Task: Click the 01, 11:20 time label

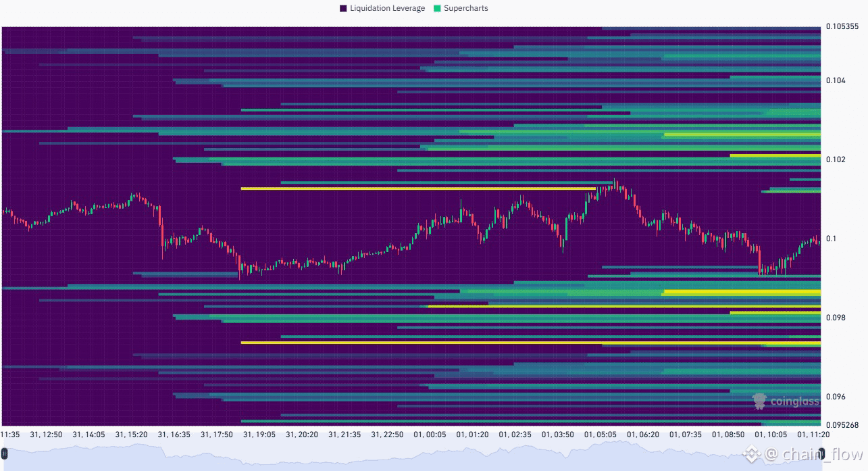Action: 813,435
